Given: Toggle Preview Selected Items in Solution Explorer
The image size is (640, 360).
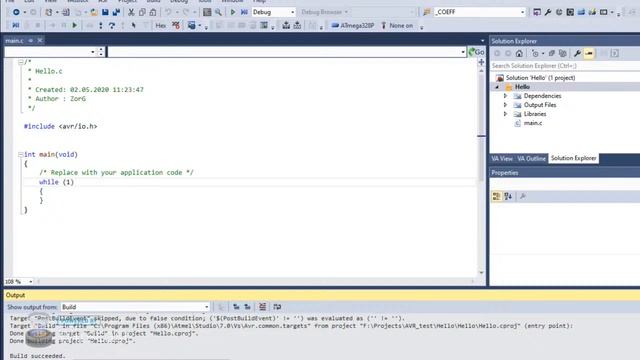Looking at the screenshot, I should click(589, 53).
